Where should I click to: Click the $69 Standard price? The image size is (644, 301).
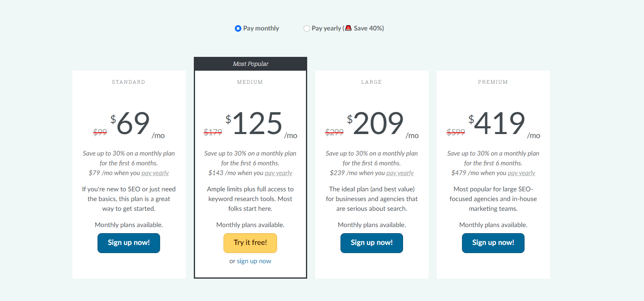point(130,123)
